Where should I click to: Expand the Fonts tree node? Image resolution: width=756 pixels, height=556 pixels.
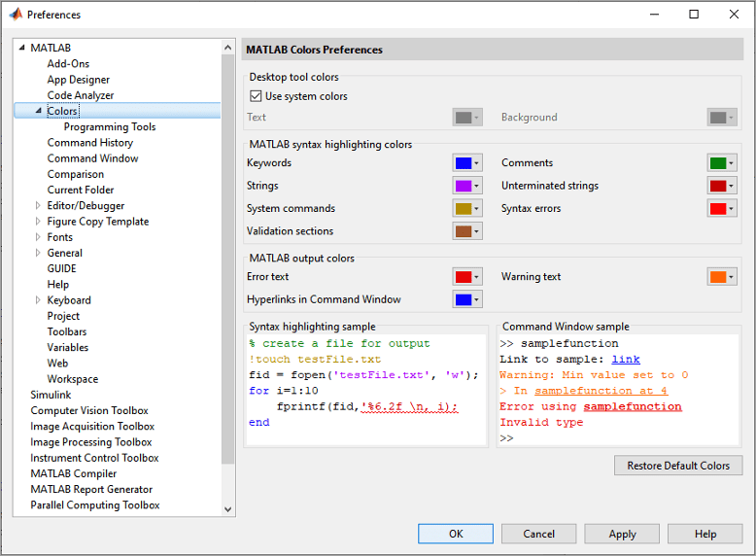point(38,237)
